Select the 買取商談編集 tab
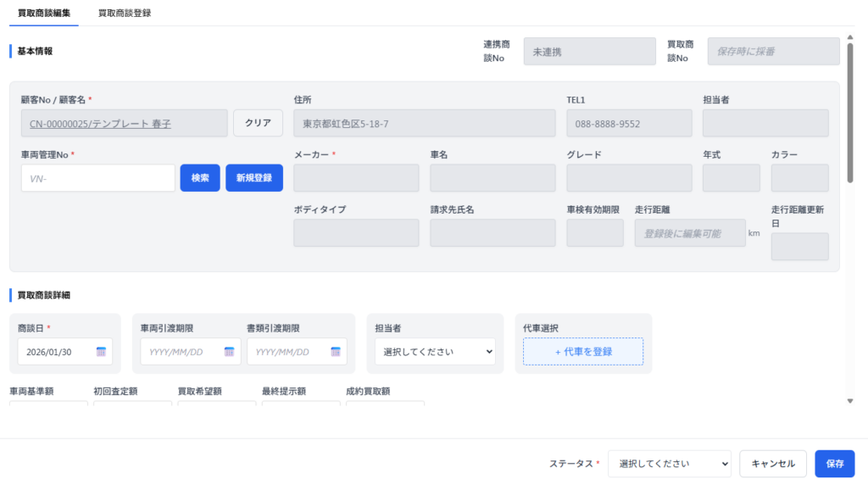 (x=44, y=13)
